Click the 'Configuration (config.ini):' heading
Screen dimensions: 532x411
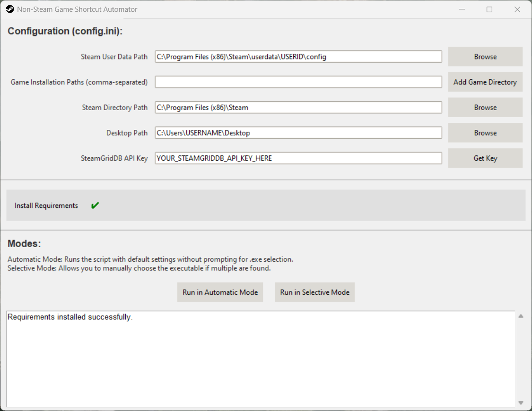click(65, 31)
